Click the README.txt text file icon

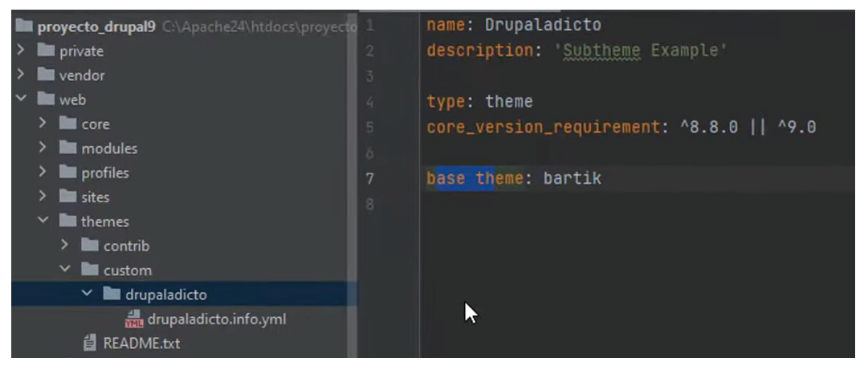[x=89, y=344]
